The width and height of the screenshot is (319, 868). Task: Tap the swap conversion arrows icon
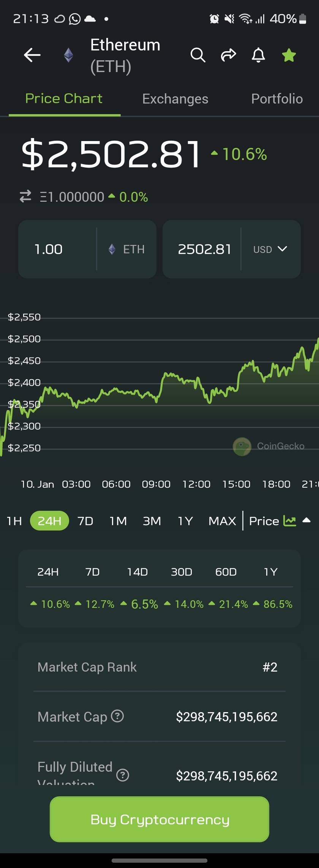point(25,196)
